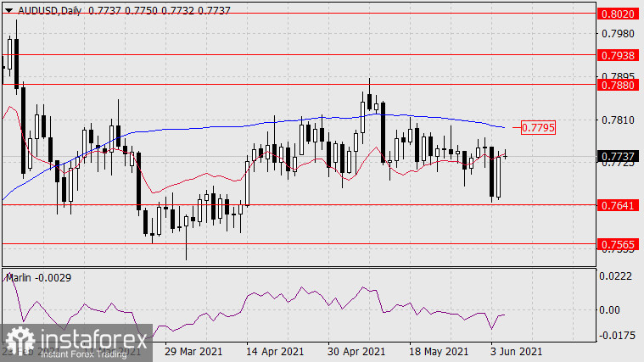Click the 0.7810 price scale value
Viewport: 644px width, 362px height.
click(x=619, y=120)
